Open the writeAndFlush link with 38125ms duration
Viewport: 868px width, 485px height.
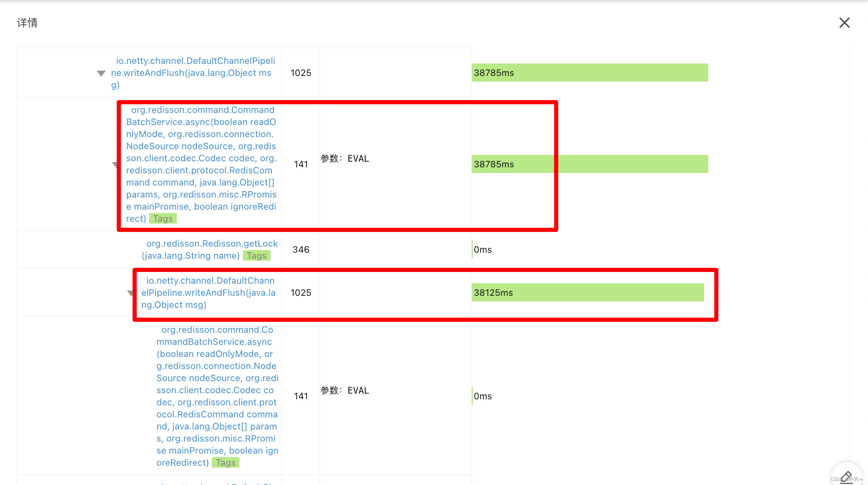click(x=208, y=292)
